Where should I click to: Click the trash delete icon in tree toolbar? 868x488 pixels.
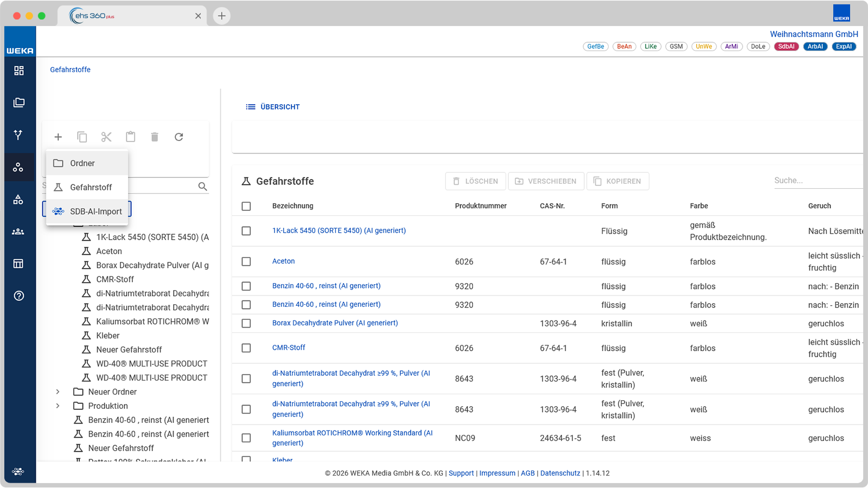click(x=155, y=137)
